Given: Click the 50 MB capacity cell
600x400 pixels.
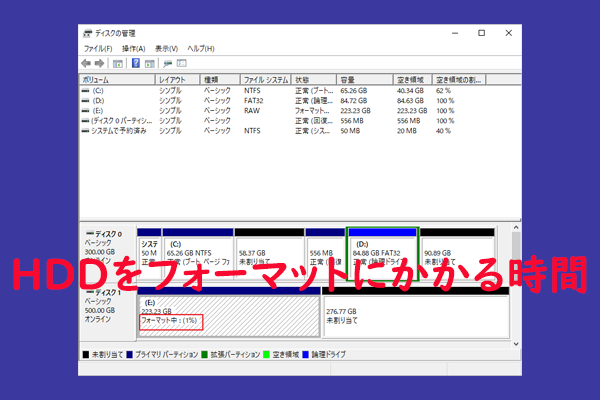Looking at the screenshot, I should coord(350,131).
